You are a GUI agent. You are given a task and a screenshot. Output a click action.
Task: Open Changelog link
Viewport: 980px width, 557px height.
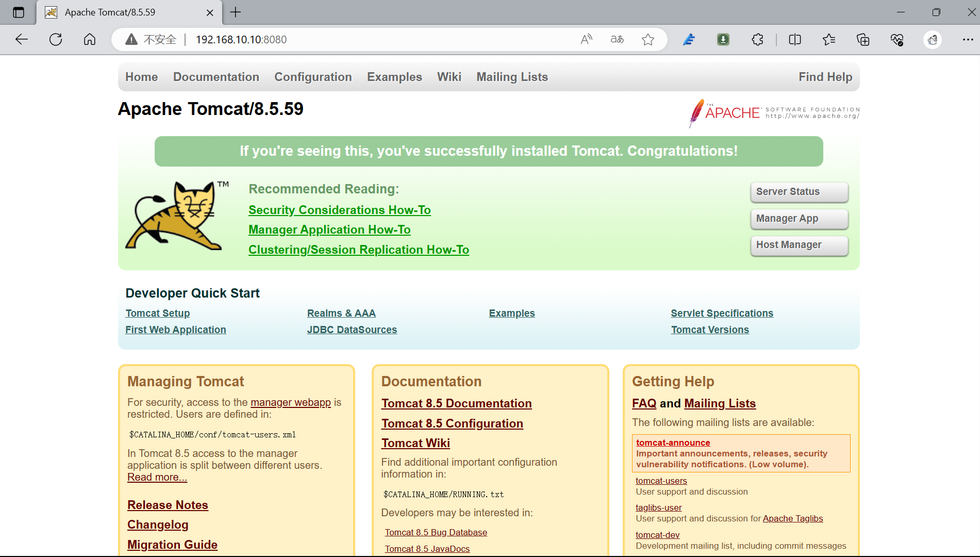click(x=158, y=525)
